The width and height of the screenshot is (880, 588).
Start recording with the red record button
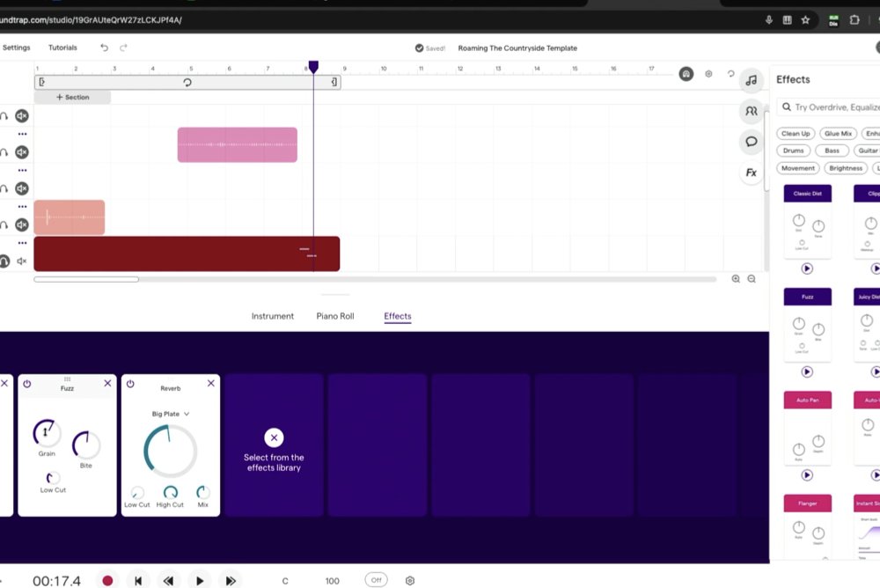tap(107, 581)
